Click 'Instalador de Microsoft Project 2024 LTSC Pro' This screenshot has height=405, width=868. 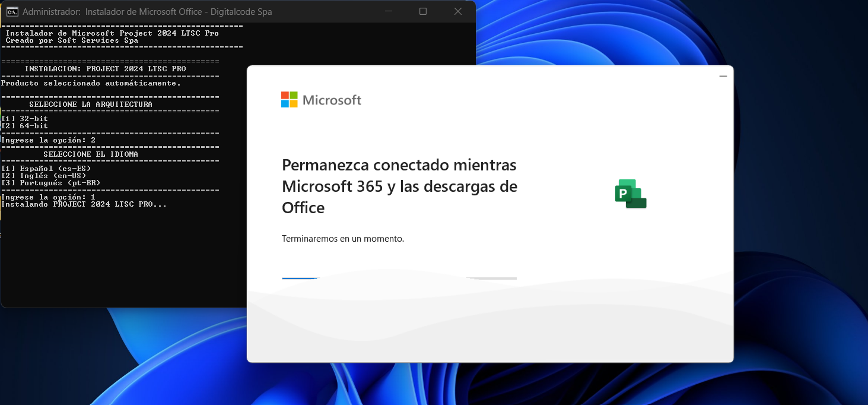(x=112, y=33)
